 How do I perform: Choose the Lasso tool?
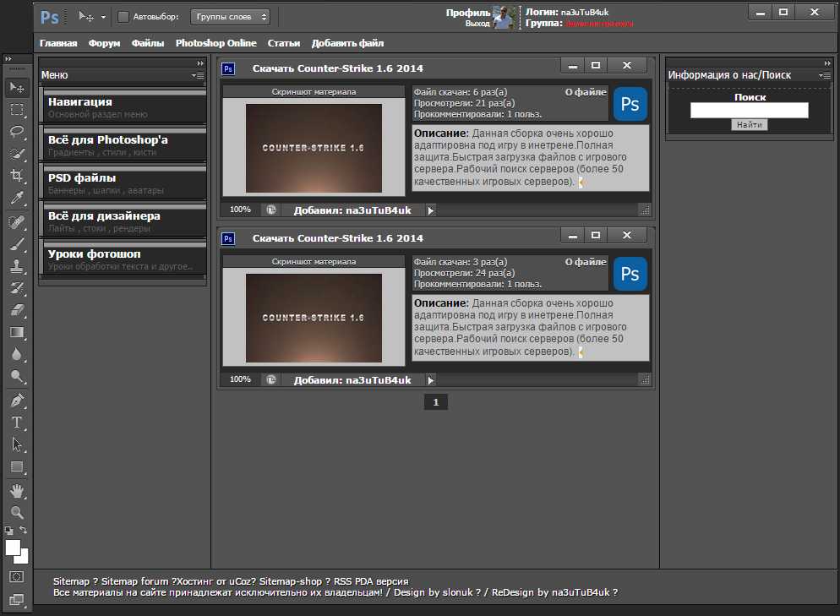[x=17, y=131]
